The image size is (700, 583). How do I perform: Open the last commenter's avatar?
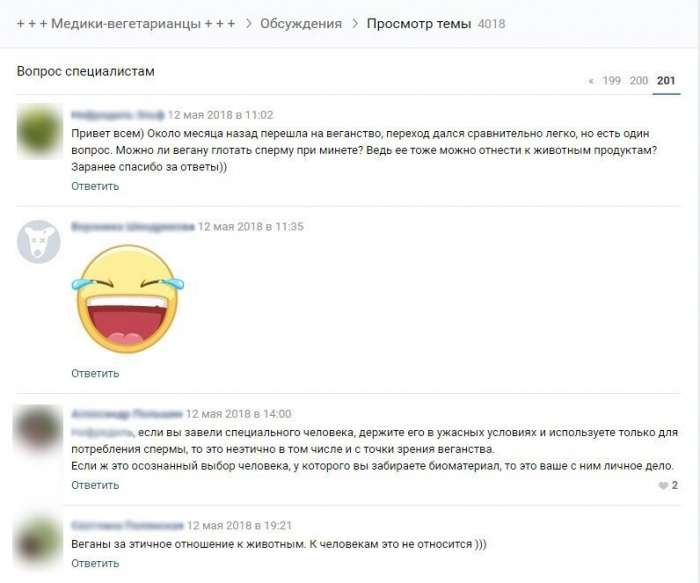[38, 542]
